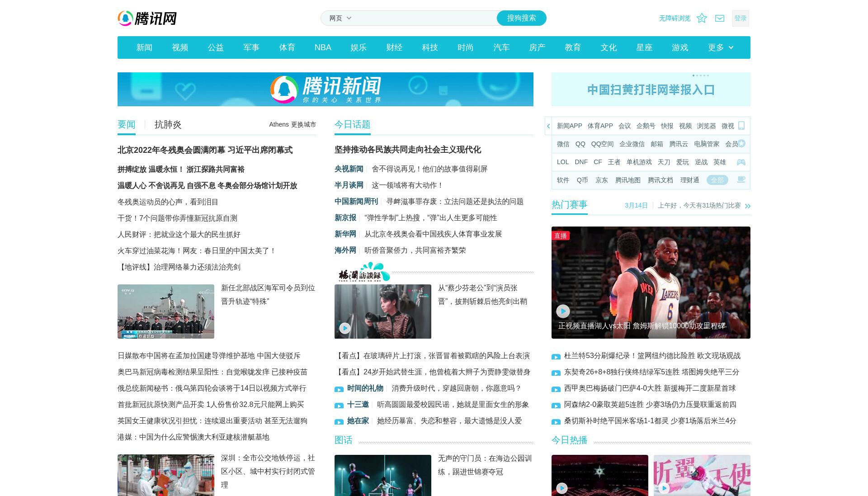Image resolution: width=868 pixels, height=496 pixels.
Task: Click inside the search input field
Action: pos(425,18)
